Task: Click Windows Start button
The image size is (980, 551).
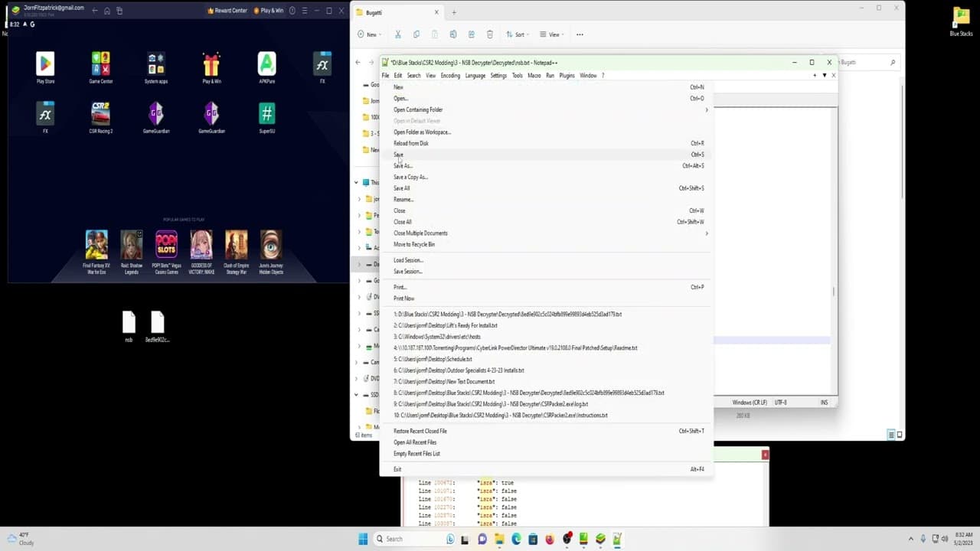Action: pyautogui.click(x=363, y=539)
